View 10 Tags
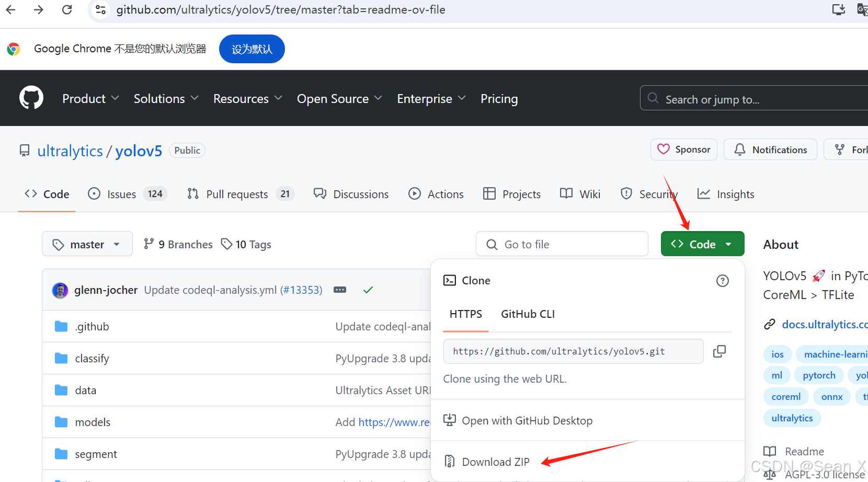868x482 pixels. (x=246, y=244)
